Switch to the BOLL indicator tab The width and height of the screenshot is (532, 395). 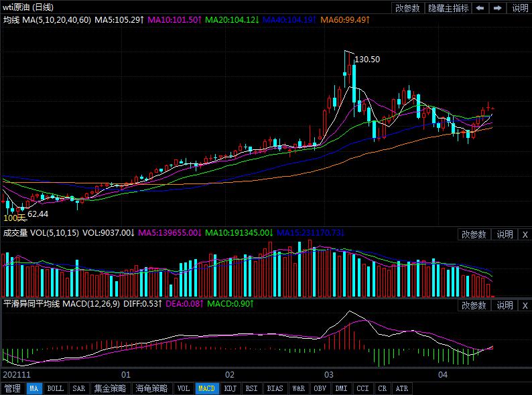(x=56, y=388)
